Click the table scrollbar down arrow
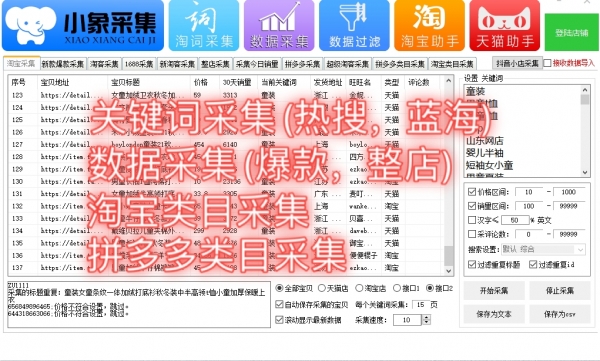The height and width of the screenshot is (361, 600). coord(448,271)
